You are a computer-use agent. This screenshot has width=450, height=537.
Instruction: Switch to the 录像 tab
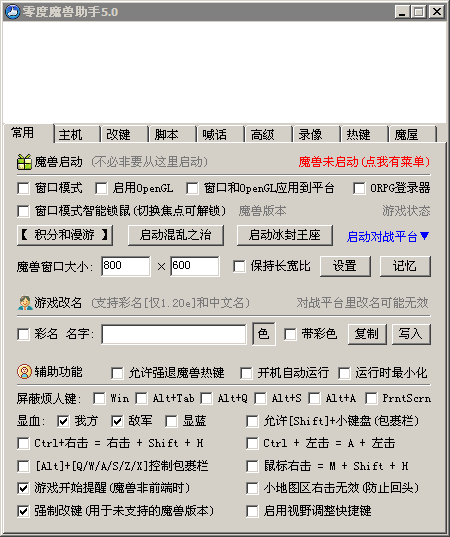pos(316,134)
